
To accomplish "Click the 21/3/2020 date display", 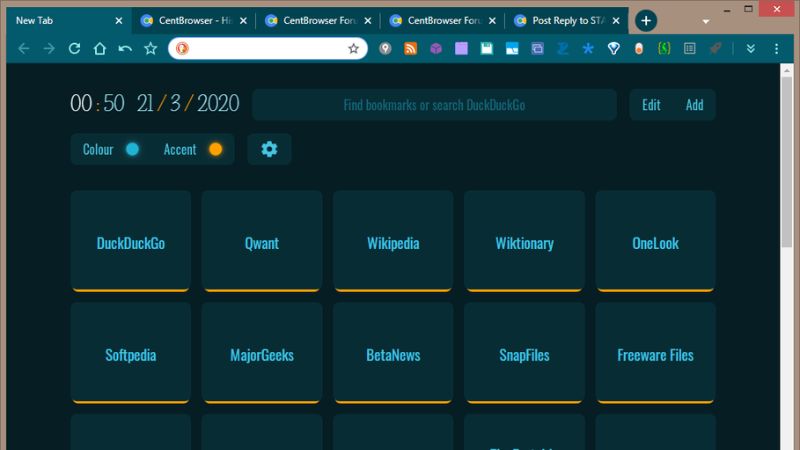I will (x=188, y=104).
